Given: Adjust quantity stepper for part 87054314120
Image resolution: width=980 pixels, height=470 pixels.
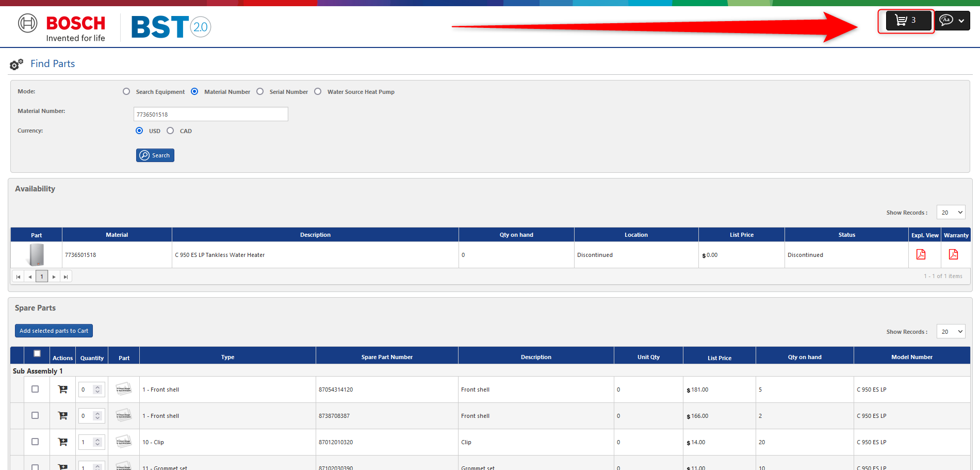Looking at the screenshot, I should (97, 390).
